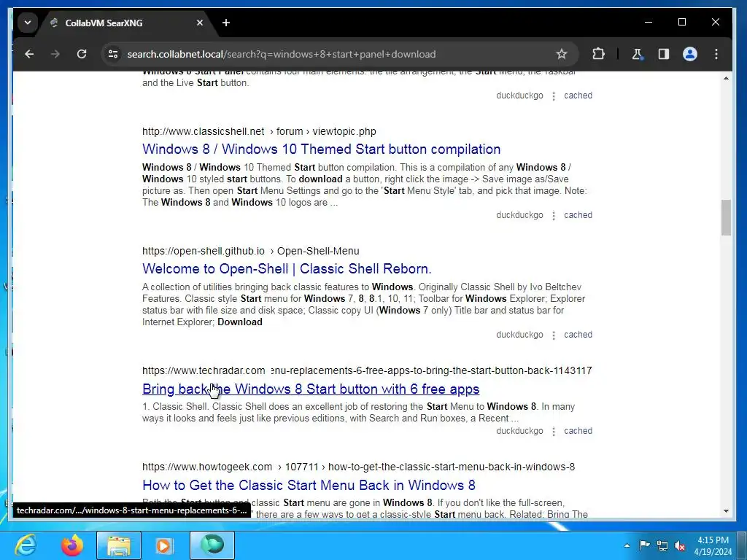Click the vertical scrollbar thumb
This screenshot has height=560, width=747.
tap(726, 217)
